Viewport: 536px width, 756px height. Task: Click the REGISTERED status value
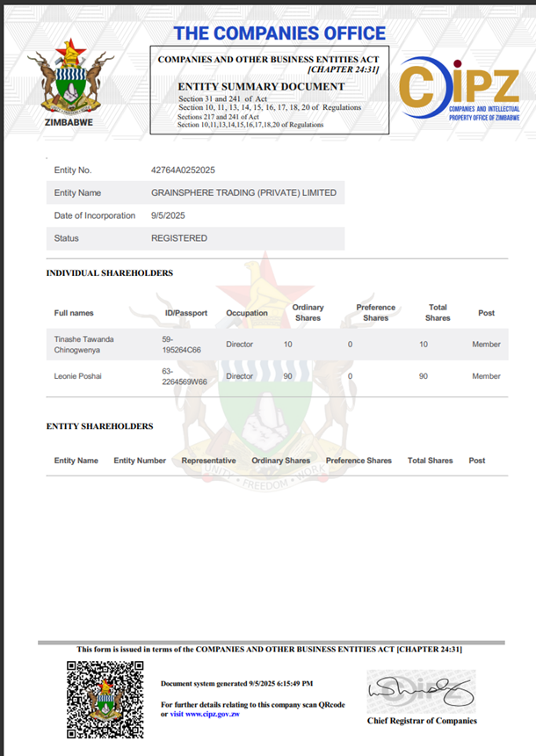[179, 238]
